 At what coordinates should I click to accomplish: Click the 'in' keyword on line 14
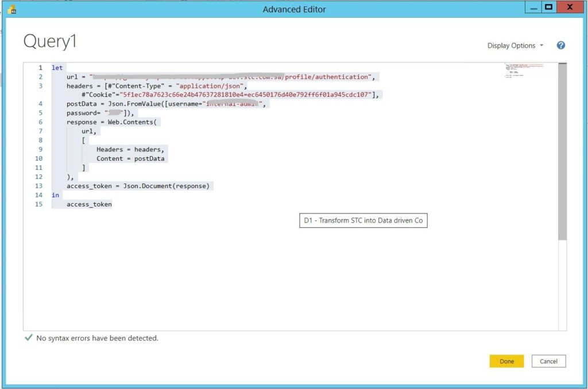55,195
